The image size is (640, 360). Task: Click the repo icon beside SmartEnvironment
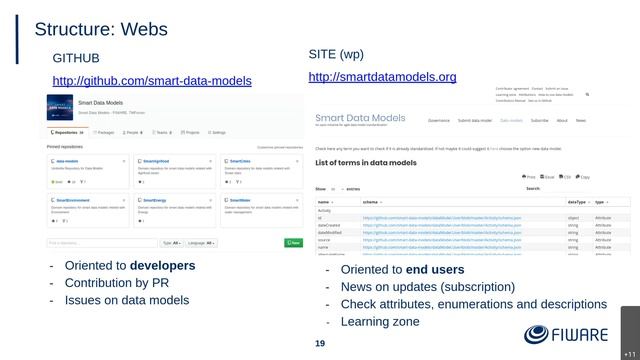coord(53,200)
